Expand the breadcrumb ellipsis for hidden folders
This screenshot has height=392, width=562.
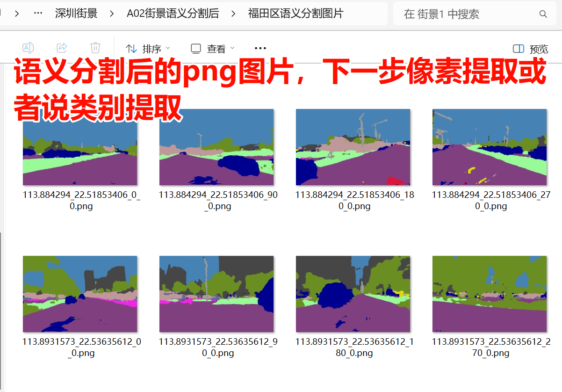tap(37, 14)
